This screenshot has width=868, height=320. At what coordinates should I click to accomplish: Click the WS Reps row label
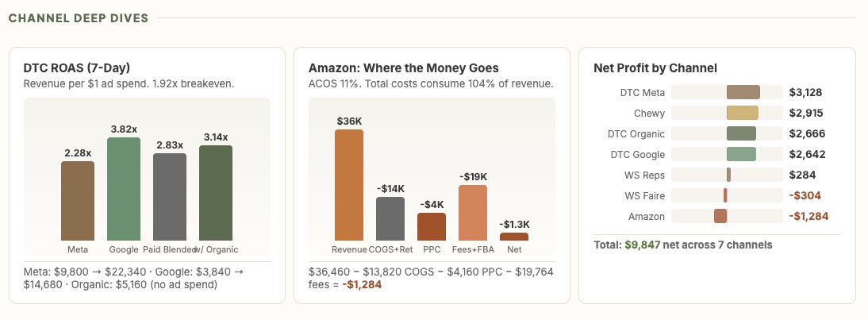click(x=646, y=175)
